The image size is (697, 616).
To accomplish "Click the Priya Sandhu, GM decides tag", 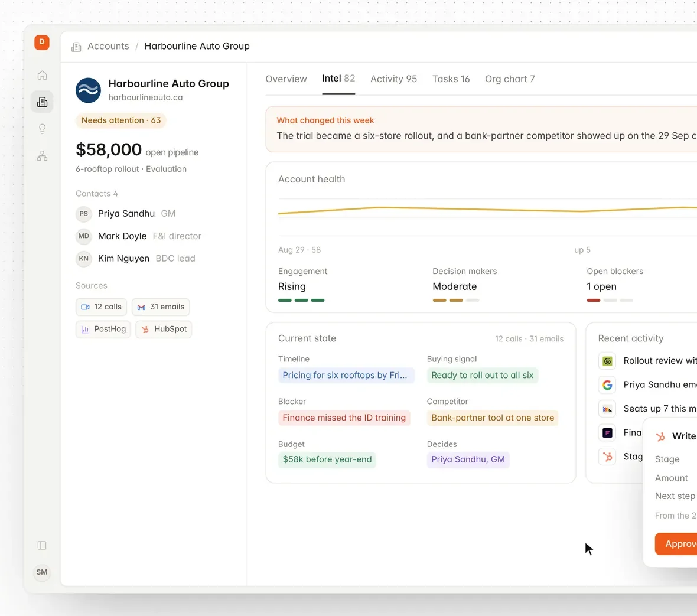I will [x=468, y=459].
